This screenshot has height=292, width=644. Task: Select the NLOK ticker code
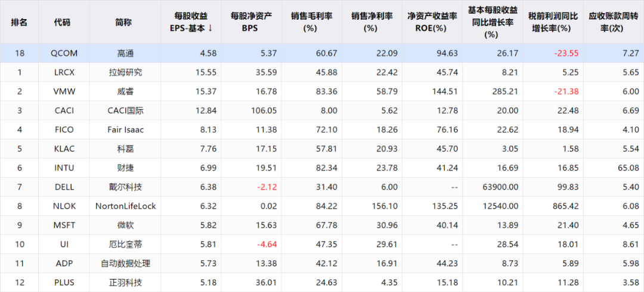tap(64, 206)
